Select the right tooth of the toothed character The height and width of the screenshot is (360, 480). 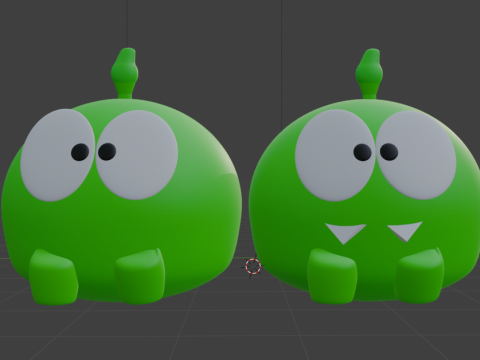(x=405, y=231)
